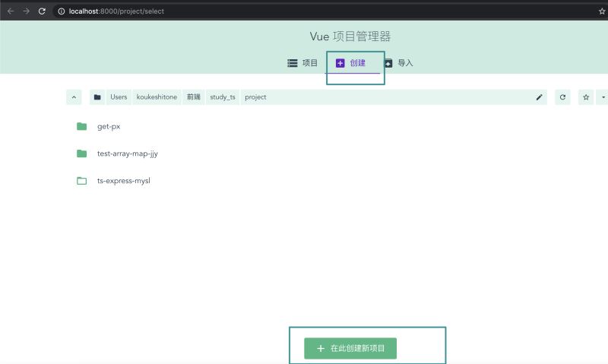
Task: Switch to the 创建 tab
Action: pos(350,63)
